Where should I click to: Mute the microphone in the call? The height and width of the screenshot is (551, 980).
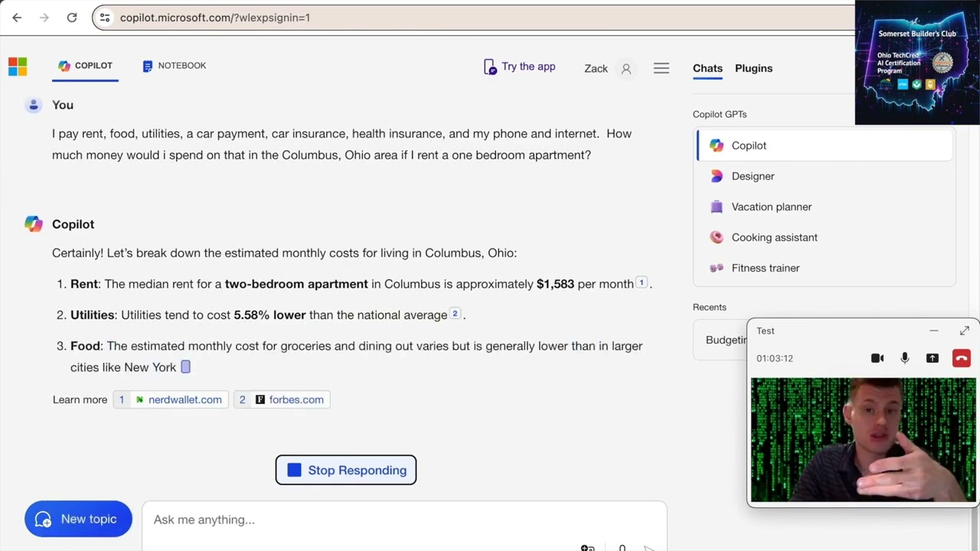point(905,358)
